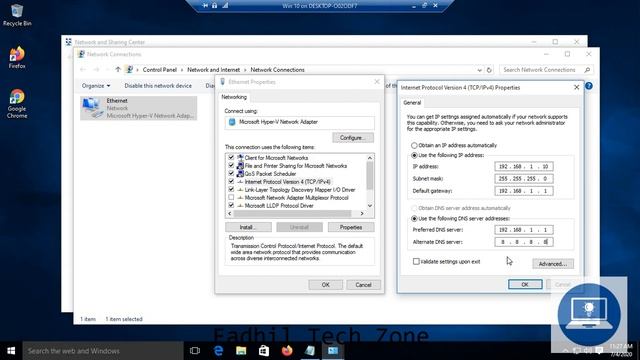Click the items list scroll left arrow
The width and height of the screenshot is (640, 360).
click(x=229, y=213)
